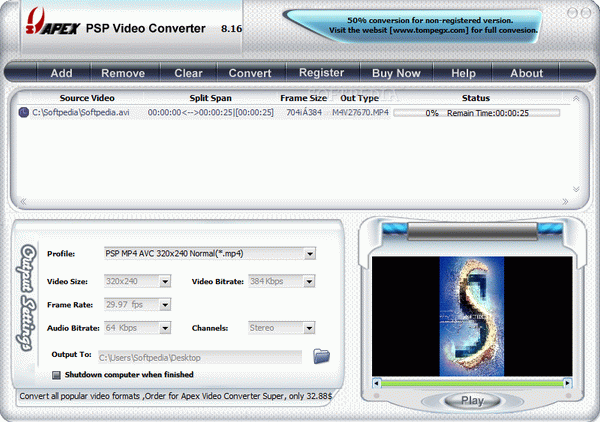
Task: Expand the Video Size dropdown
Action: point(165,282)
